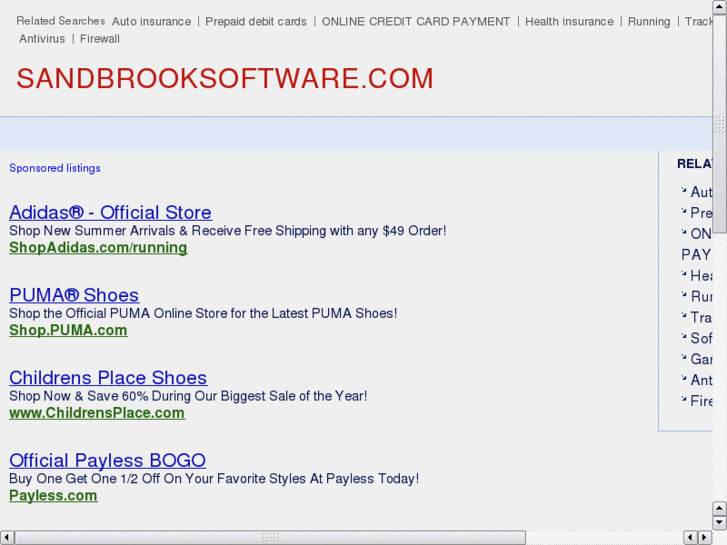727x545 pixels.
Task: Open Health insurance top link
Action: (x=569, y=21)
